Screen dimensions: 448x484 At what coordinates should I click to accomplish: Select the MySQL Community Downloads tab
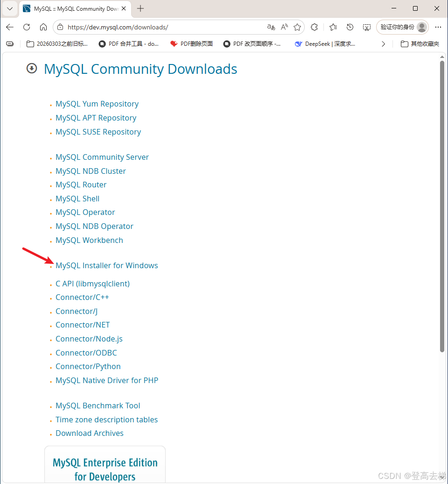pos(75,9)
